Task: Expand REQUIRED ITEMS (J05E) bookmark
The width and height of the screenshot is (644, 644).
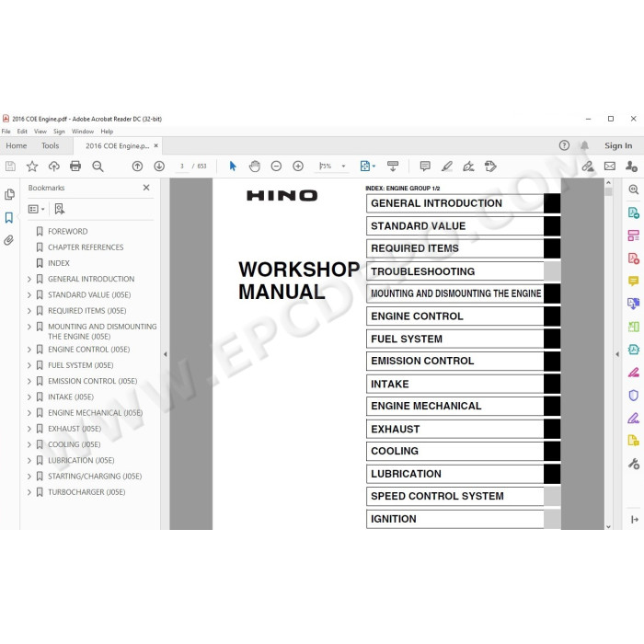Action: pyautogui.click(x=29, y=311)
